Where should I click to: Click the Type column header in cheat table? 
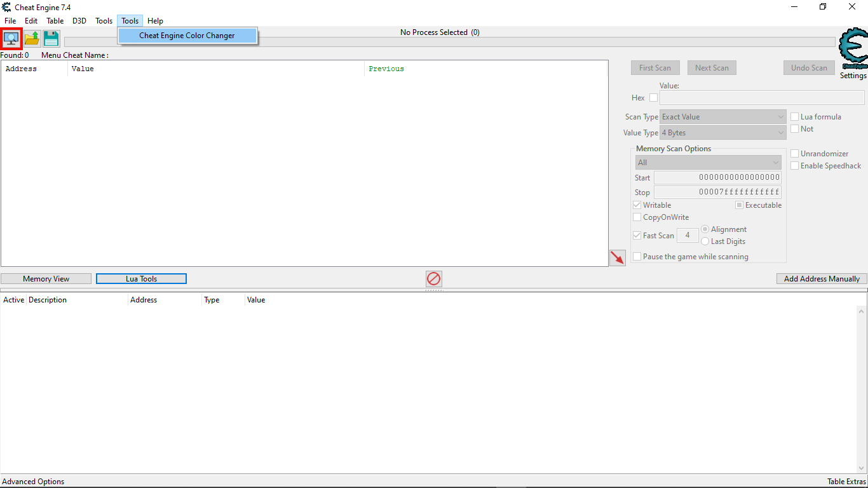[223, 300]
